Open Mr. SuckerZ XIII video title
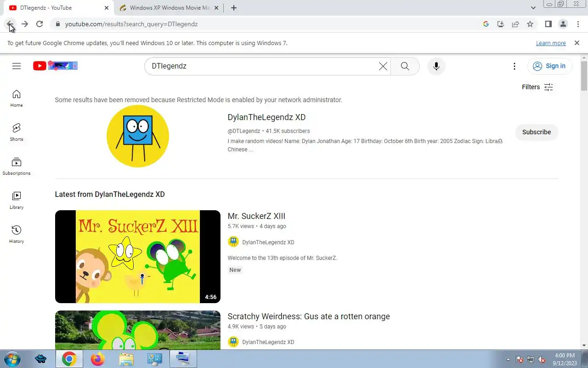This screenshot has width=588, height=368. click(256, 216)
